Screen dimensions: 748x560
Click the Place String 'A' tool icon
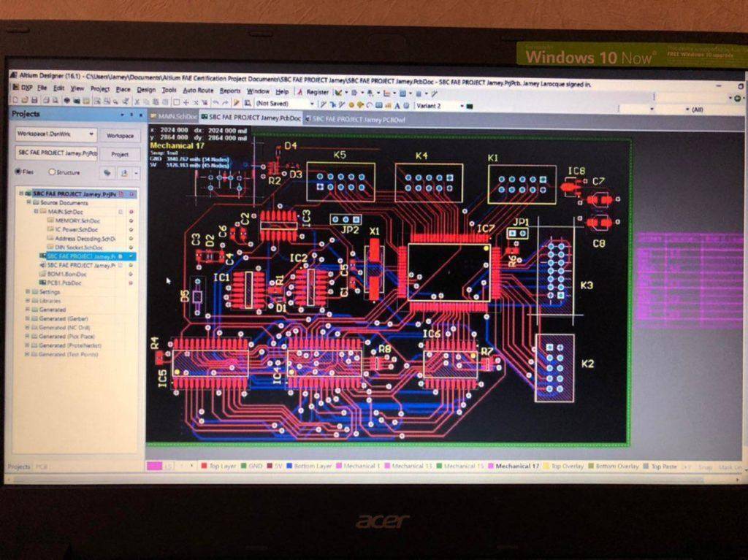coord(397,105)
